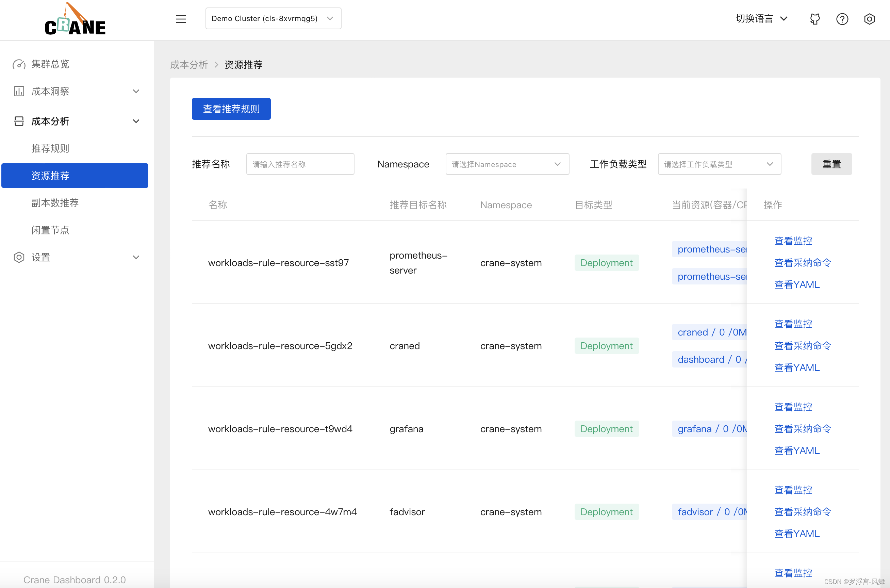Click the Crane logo

coord(75,19)
